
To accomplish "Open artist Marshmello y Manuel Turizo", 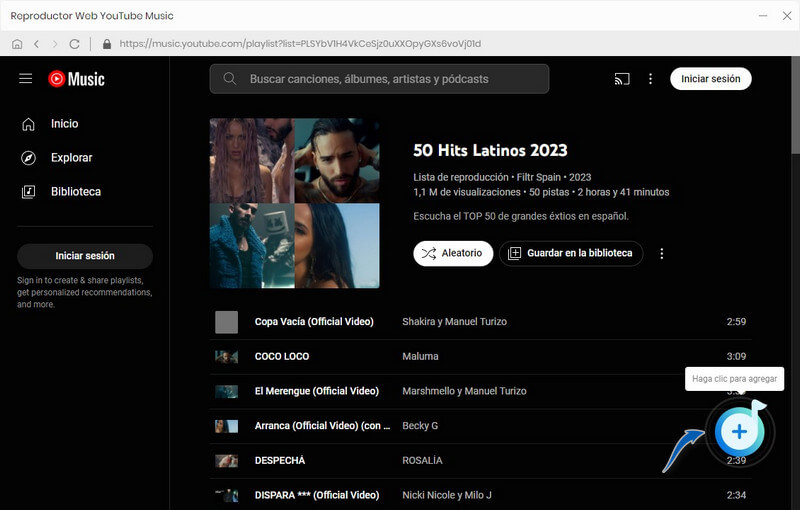I will pos(464,391).
